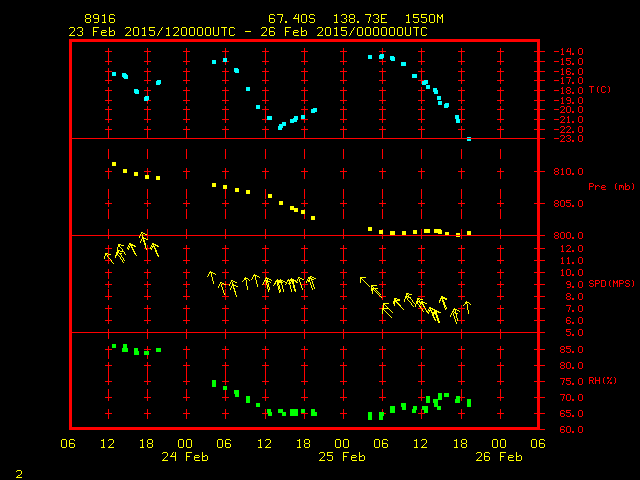Click the "00" hour label above 26 Feb
Screen dimensions: 640x480
(x=499, y=444)
